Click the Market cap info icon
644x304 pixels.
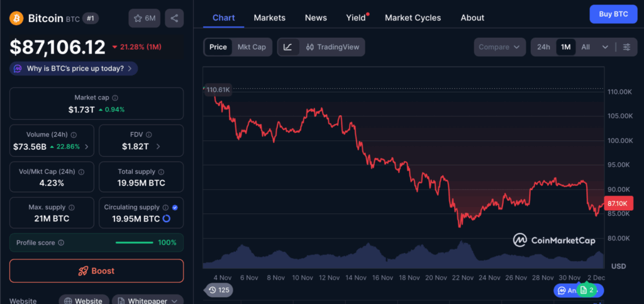(114, 98)
